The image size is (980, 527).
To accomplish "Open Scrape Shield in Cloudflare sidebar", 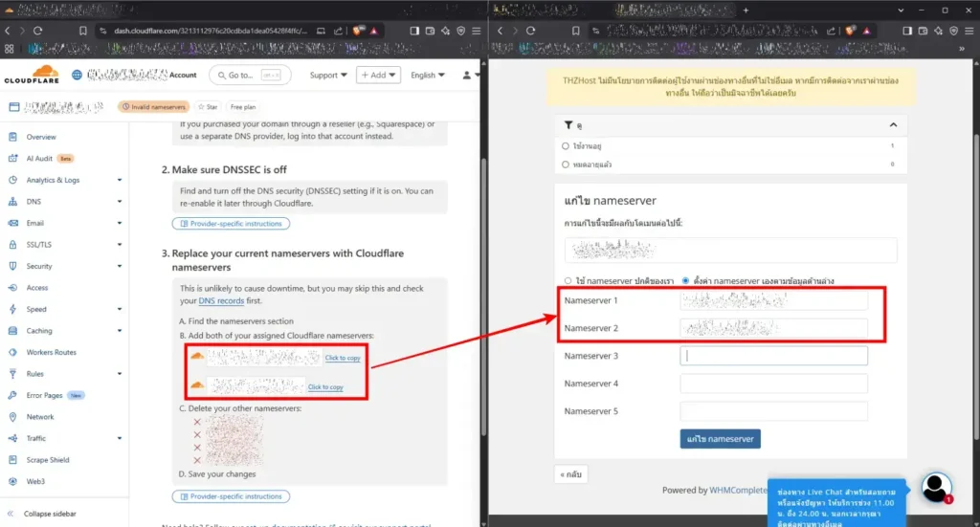I will (48, 460).
